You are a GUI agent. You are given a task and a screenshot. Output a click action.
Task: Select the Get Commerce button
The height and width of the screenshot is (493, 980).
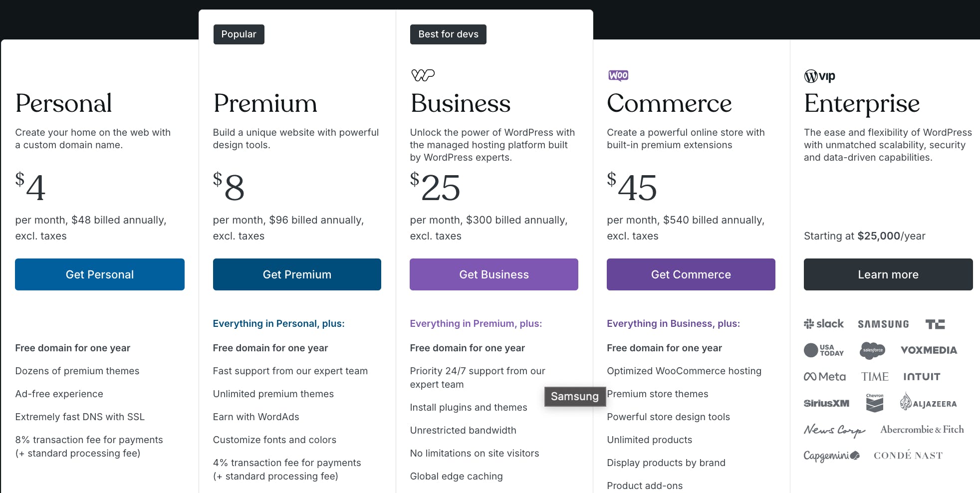coord(691,274)
